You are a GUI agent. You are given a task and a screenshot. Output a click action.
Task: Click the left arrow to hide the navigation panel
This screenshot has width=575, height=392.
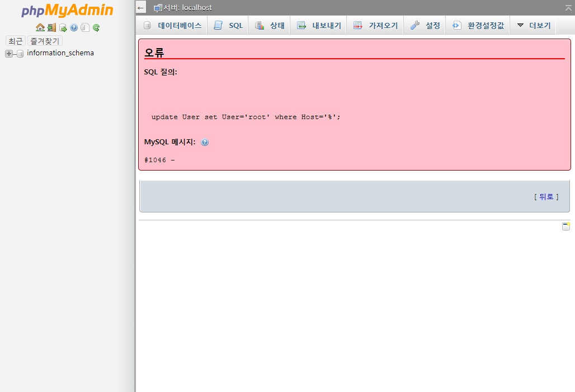pyautogui.click(x=140, y=8)
